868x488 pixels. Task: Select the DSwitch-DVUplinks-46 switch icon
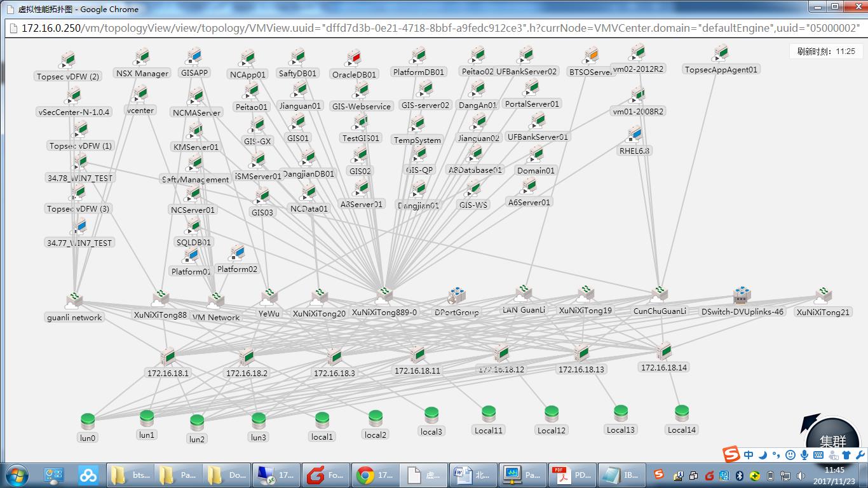pyautogui.click(x=742, y=296)
